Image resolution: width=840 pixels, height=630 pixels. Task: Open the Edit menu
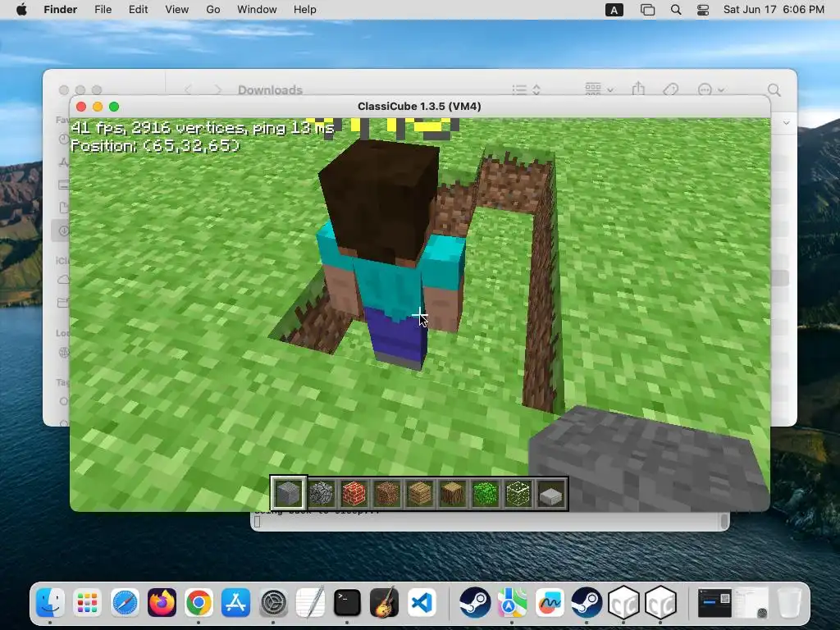coord(138,10)
